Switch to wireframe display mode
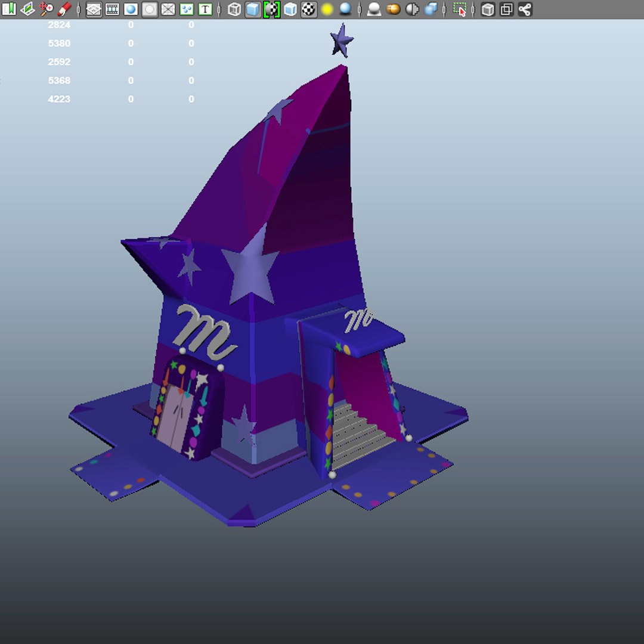 click(234, 9)
